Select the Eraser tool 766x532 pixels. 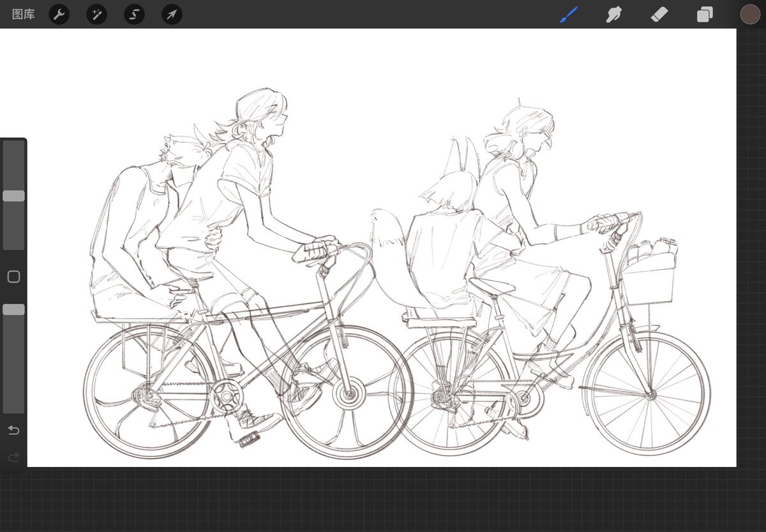click(x=659, y=14)
